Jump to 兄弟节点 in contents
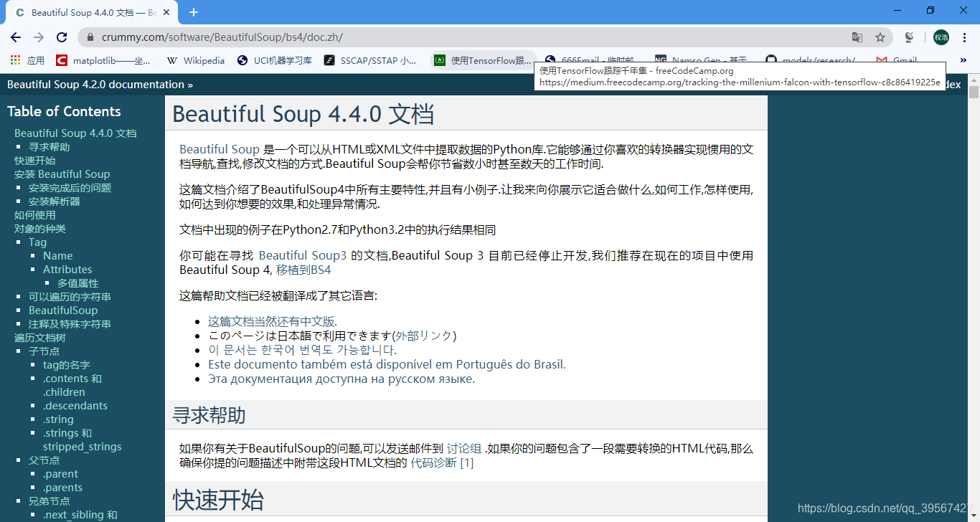The height and width of the screenshot is (522, 980). pyautogui.click(x=50, y=501)
